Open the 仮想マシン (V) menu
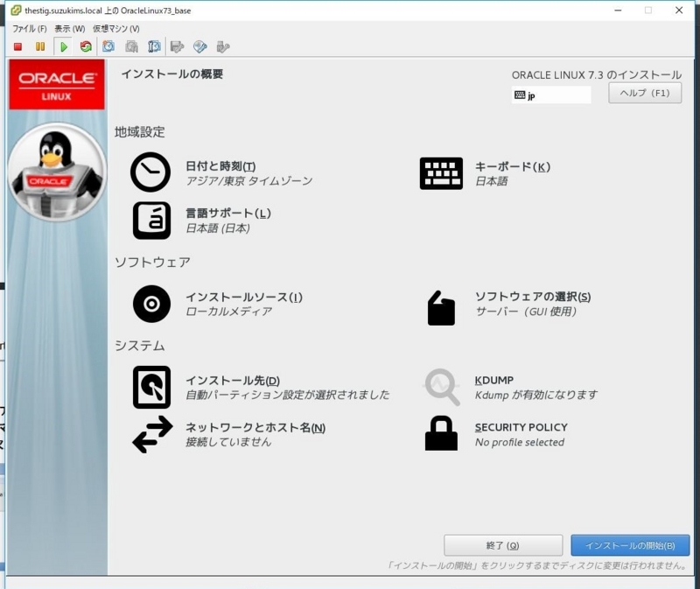700x589 pixels. [116, 29]
